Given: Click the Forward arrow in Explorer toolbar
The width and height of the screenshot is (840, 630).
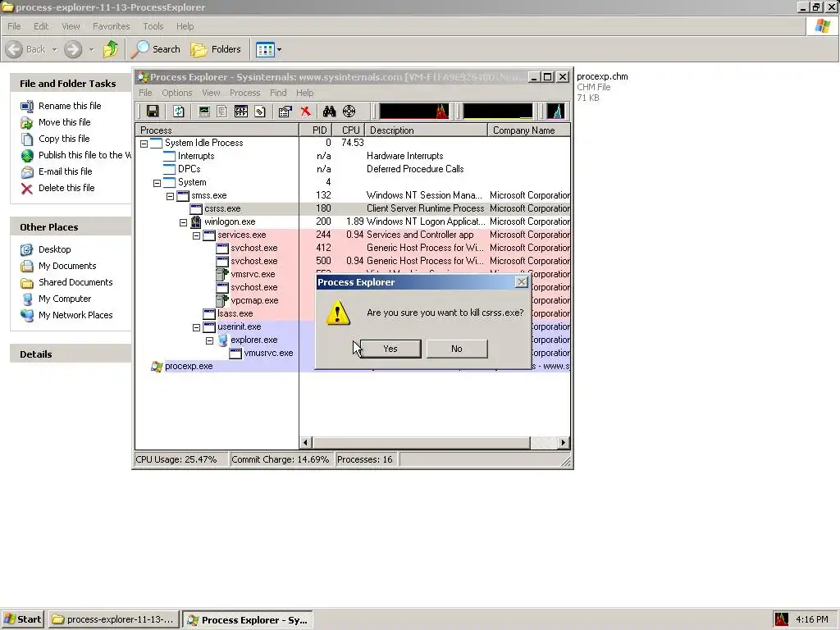Looking at the screenshot, I should (x=73, y=49).
